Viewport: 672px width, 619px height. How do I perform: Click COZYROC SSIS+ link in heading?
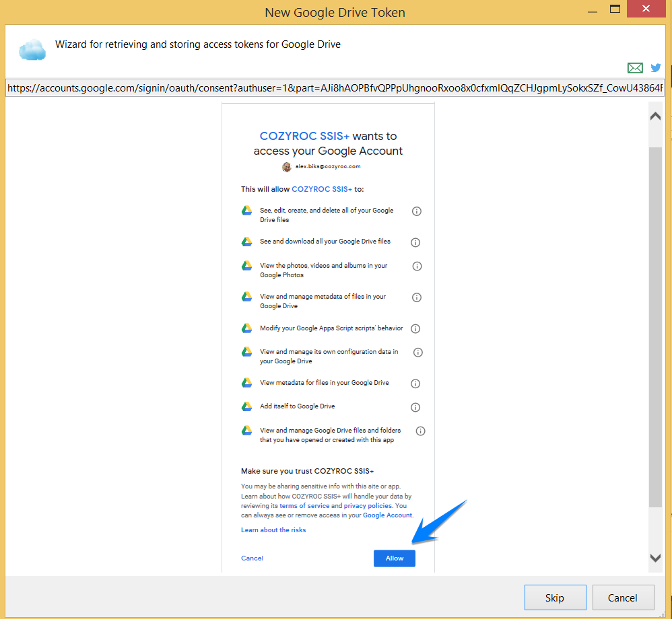click(305, 136)
